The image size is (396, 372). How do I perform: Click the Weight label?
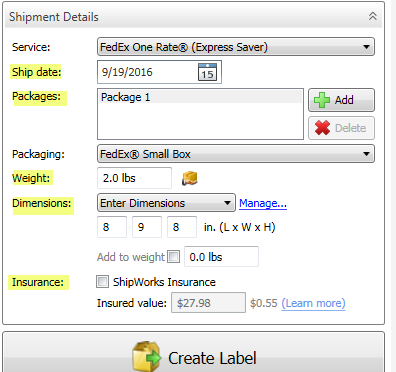31,178
